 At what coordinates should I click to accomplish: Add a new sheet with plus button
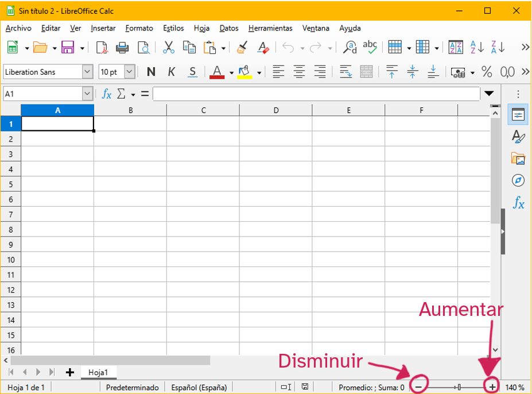[x=70, y=372]
